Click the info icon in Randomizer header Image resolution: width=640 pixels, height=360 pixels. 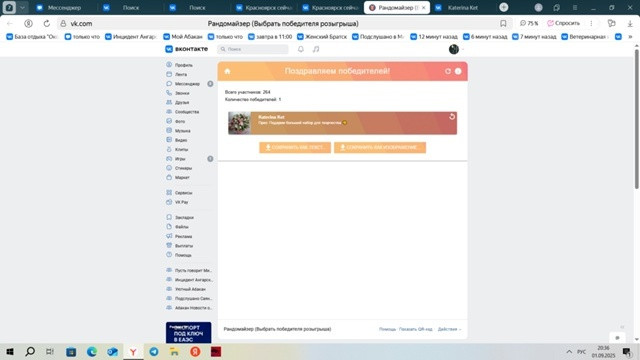(458, 71)
